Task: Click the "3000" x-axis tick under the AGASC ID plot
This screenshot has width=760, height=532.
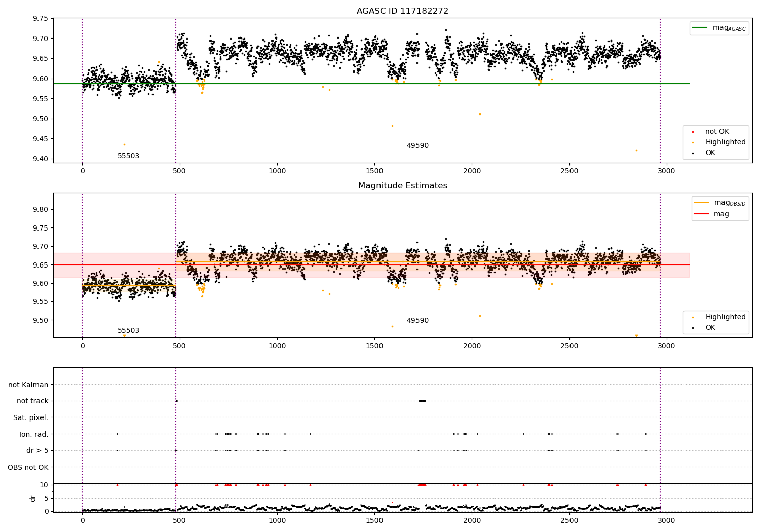Action: pyautogui.click(x=666, y=171)
